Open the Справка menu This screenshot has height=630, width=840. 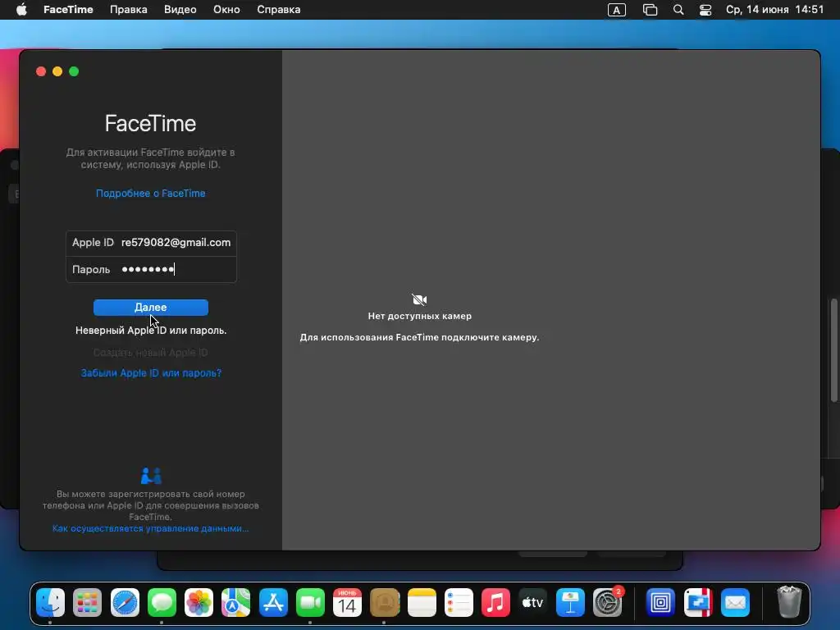tap(279, 10)
